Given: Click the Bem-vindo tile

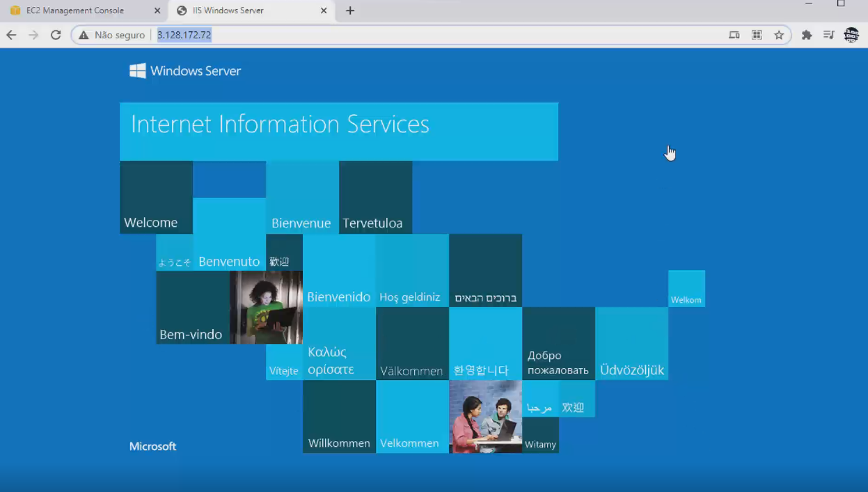Looking at the screenshot, I should (193, 308).
